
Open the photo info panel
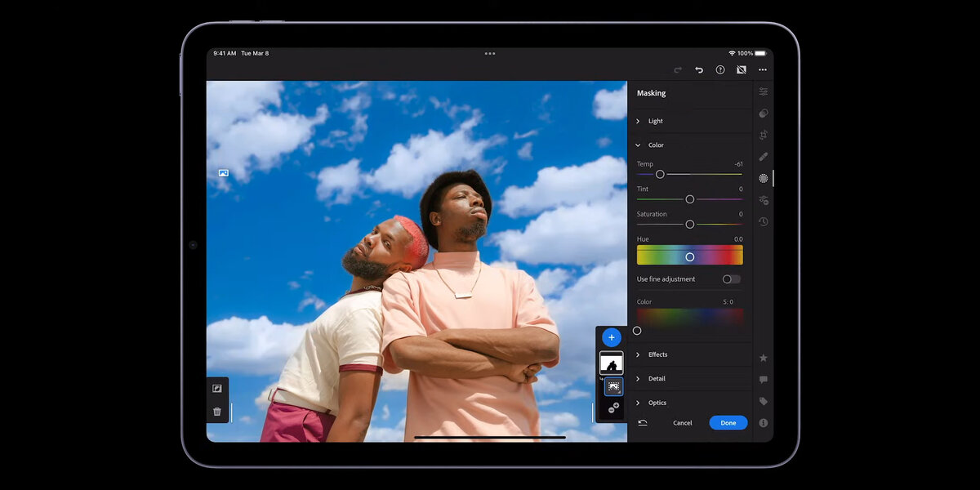coord(764,423)
